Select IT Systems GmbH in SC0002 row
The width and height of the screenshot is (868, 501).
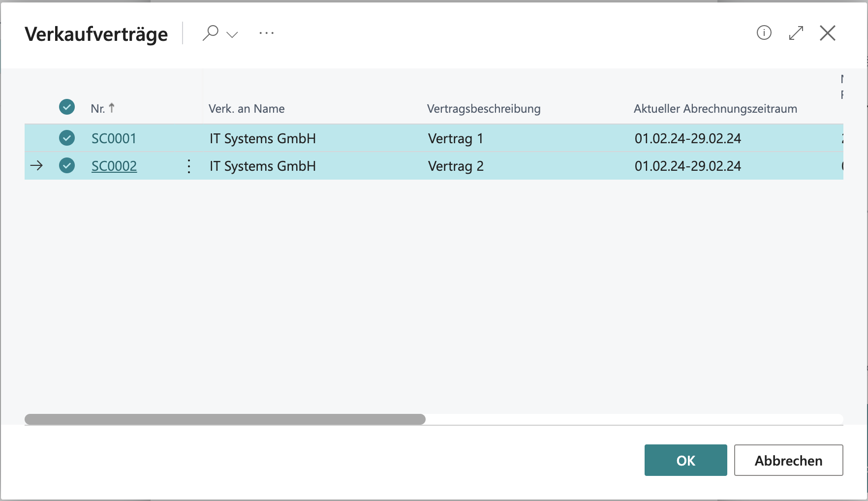263,166
